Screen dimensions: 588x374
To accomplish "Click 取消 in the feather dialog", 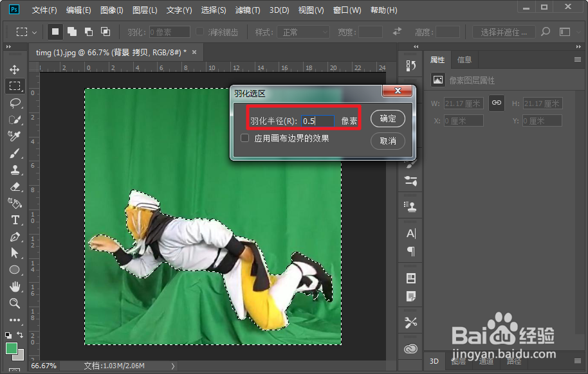I will click(388, 141).
